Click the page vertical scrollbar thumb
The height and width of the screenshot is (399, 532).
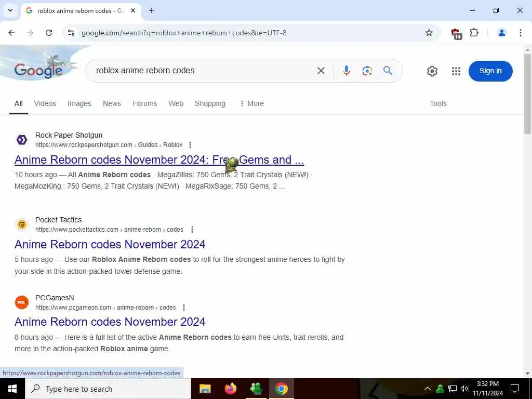(x=527, y=94)
